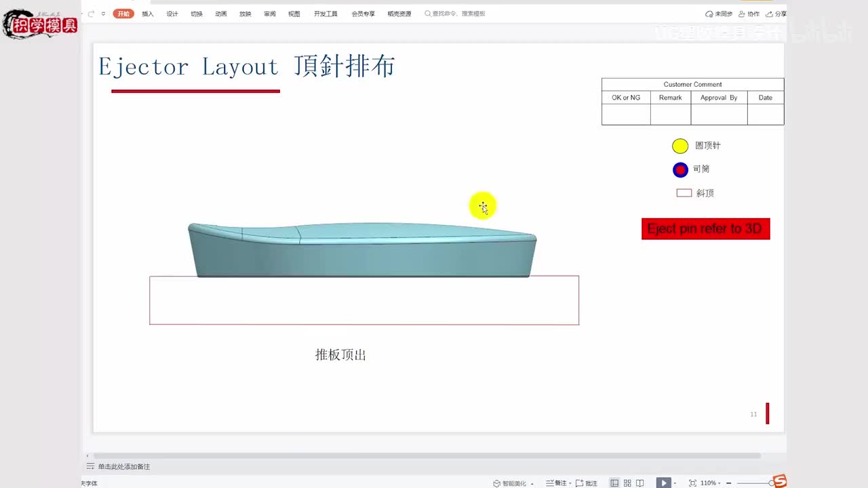The height and width of the screenshot is (488, 868).
Task: Click the red 'Eject pin refer to 3D' box
Action: point(706,228)
